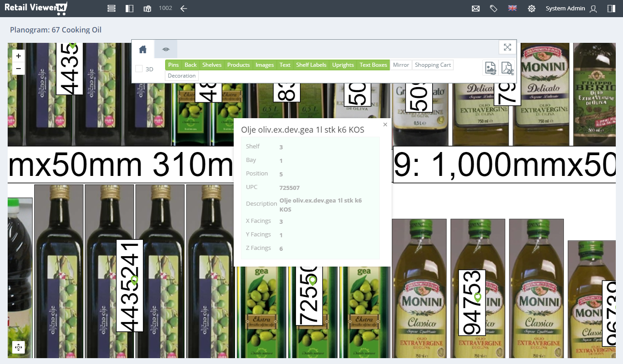Export planogram as PDF
623x364 pixels.
coord(508,68)
